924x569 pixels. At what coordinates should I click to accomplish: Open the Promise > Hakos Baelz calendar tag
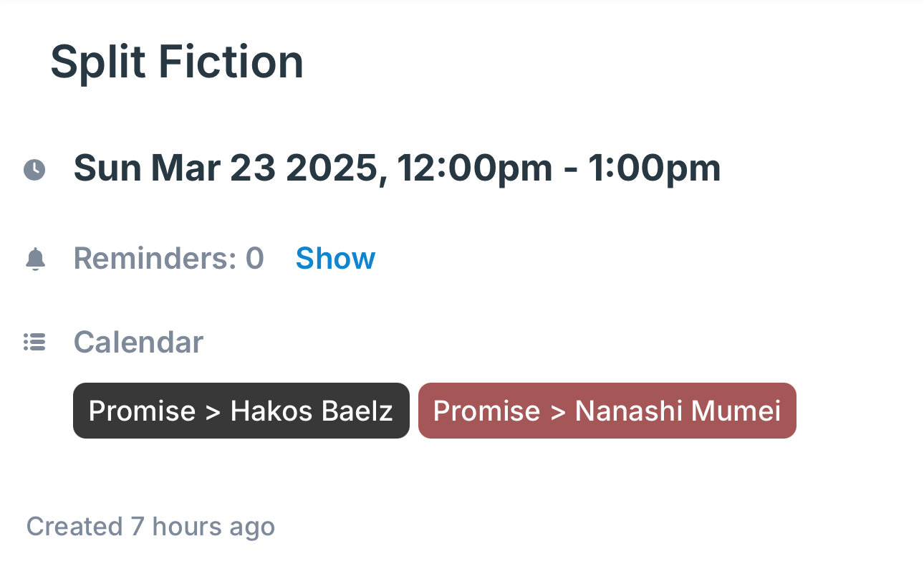pyautogui.click(x=241, y=411)
